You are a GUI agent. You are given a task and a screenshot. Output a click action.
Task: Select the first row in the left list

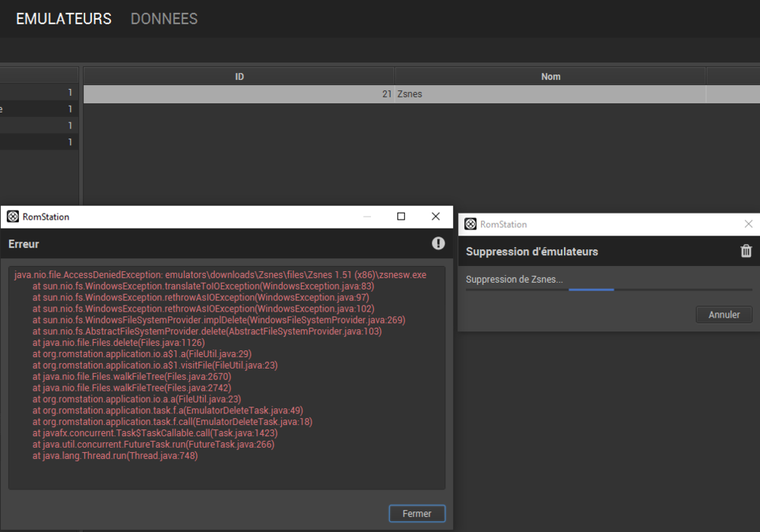(x=39, y=92)
